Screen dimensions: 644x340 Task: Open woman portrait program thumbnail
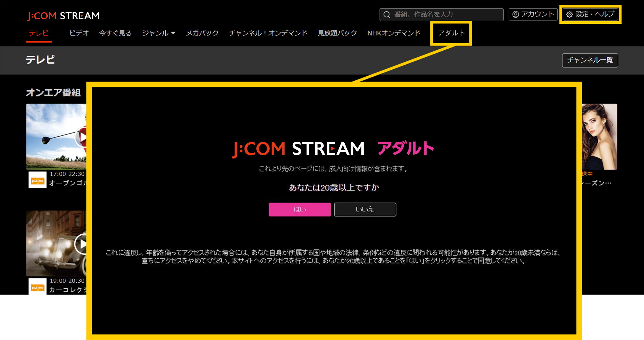[x=599, y=137]
